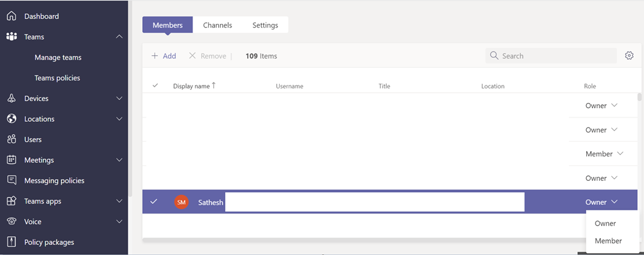Switch to the Members tab

coord(167,25)
